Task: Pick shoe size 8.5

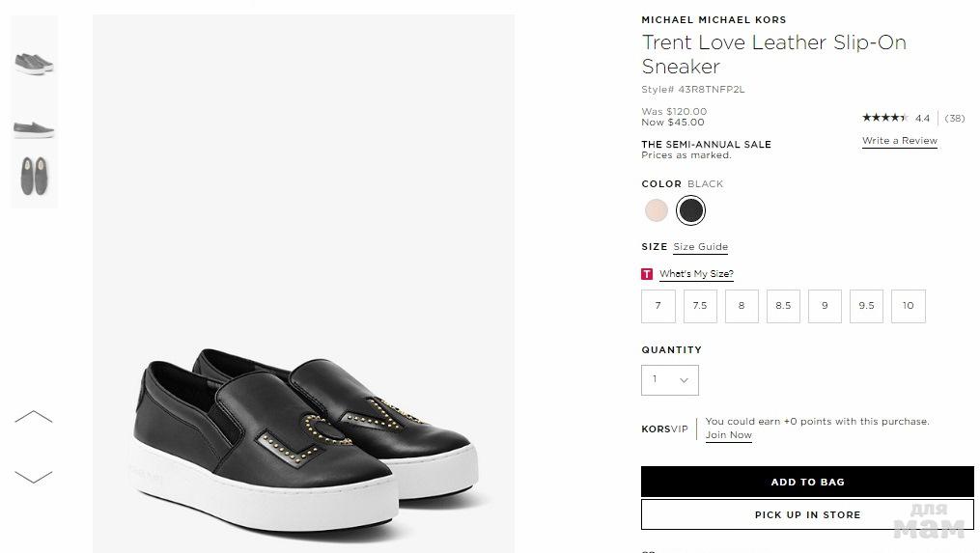Action: pos(783,306)
